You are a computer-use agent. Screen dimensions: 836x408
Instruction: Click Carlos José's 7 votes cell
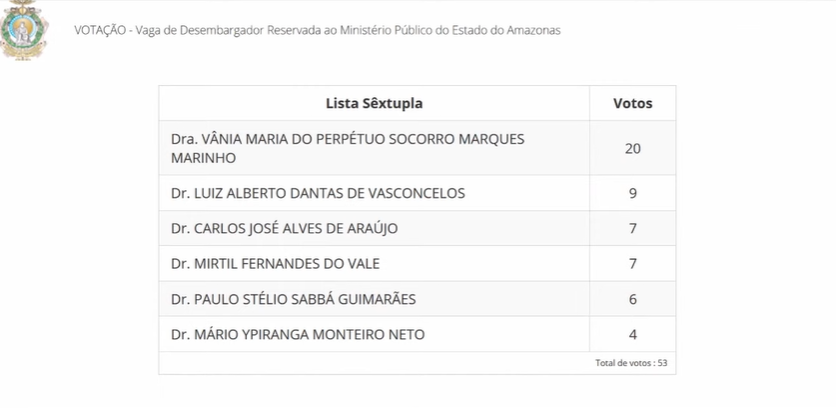[633, 229]
